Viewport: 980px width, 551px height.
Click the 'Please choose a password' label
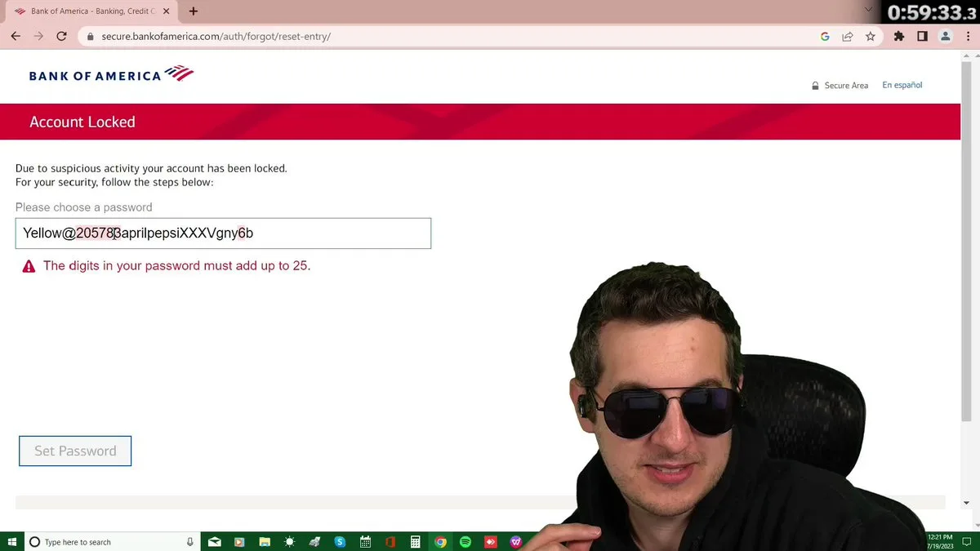[83, 207]
